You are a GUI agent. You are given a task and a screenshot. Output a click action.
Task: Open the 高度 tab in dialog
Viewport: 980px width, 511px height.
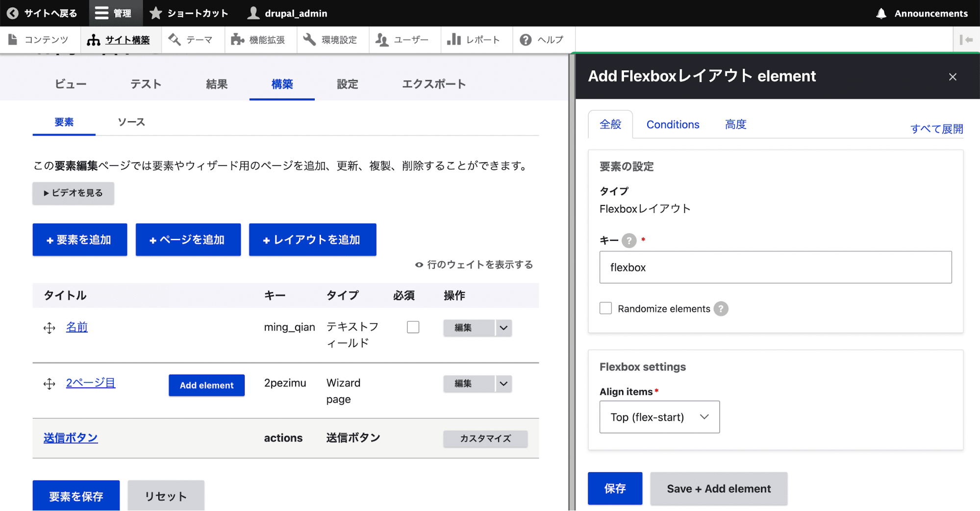pyautogui.click(x=735, y=125)
